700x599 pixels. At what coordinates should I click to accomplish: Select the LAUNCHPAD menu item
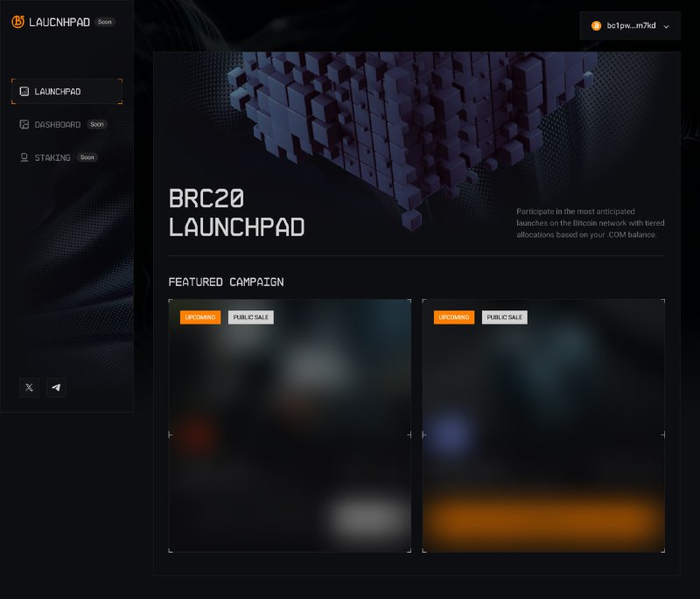pyautogui.click(x=67, y=92)
